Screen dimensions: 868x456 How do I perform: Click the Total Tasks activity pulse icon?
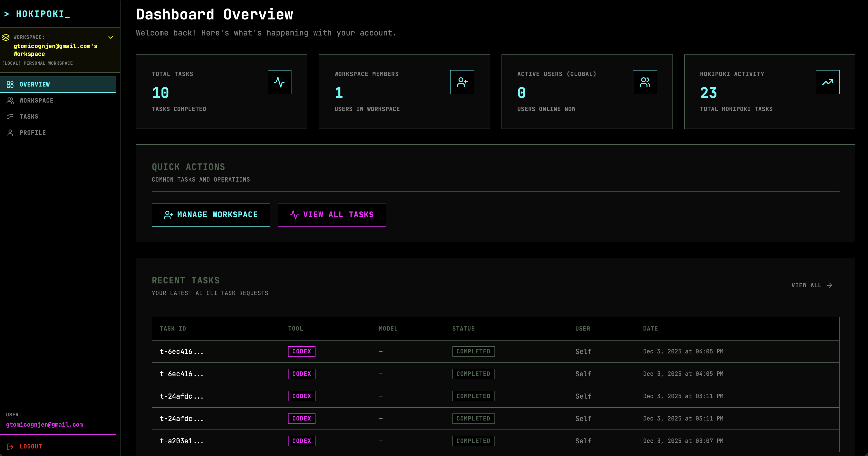pos(279,82)
